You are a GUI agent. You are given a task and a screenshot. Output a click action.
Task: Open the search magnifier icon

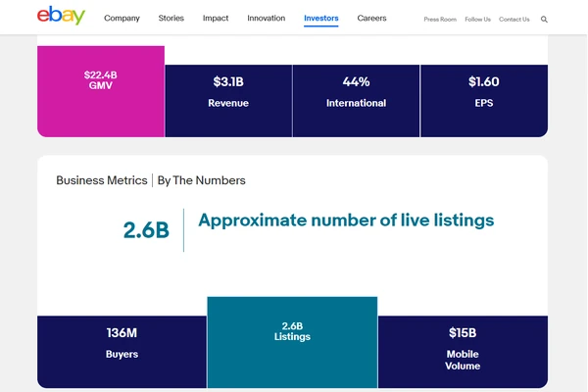(x=544, y=20)
